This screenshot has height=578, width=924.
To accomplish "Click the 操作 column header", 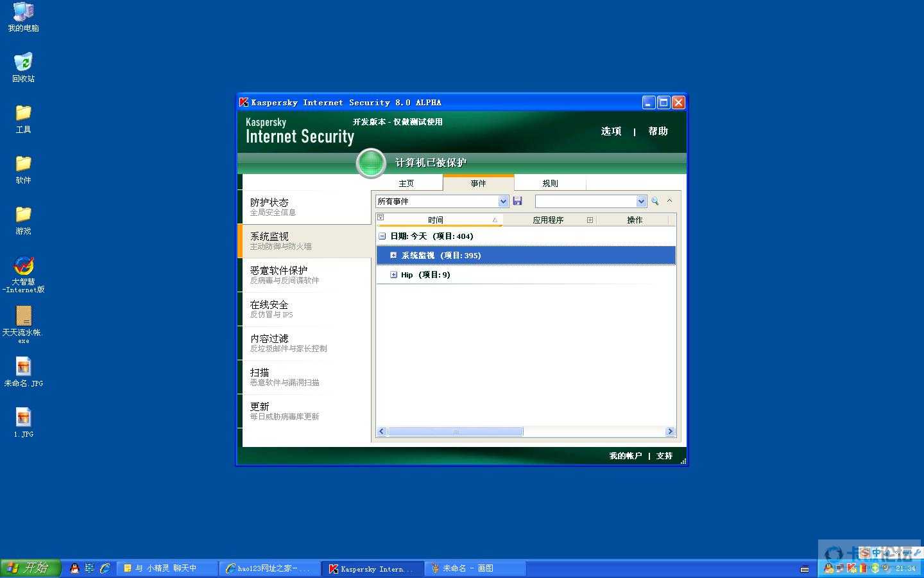I will point(635,220).
